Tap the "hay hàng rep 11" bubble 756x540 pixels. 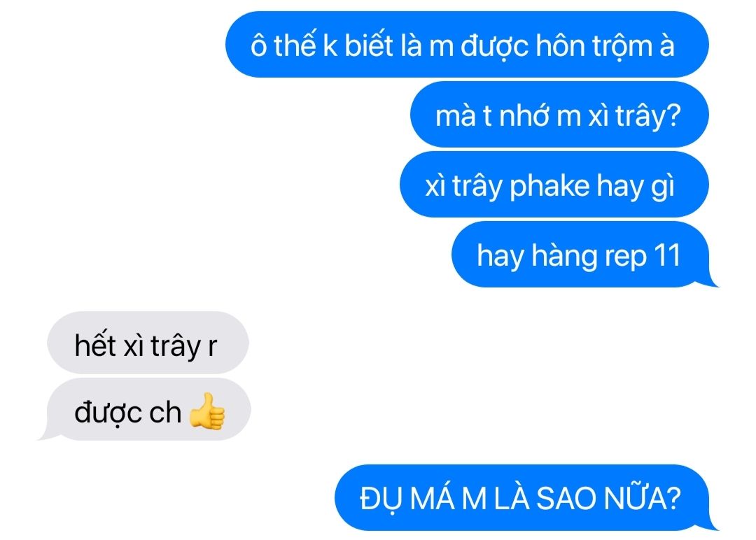click(580, 255)
